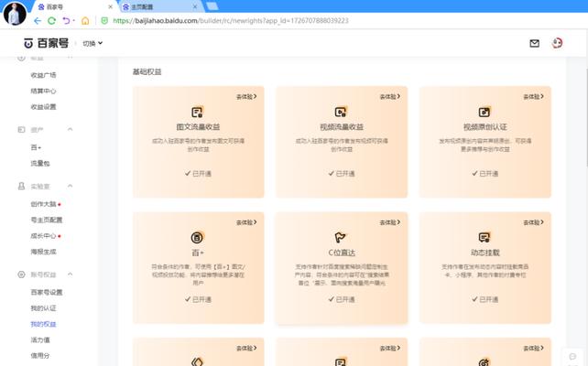Open the new tab button
This screenshot has width=588, height=366.
212,6
